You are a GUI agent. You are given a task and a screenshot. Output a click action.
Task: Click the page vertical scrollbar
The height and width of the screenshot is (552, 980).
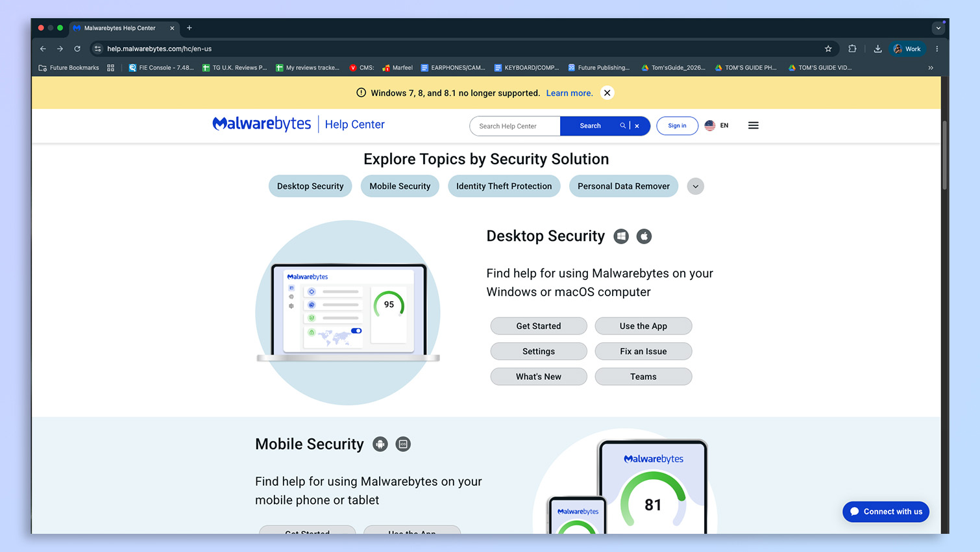click(x=945, y=155)
